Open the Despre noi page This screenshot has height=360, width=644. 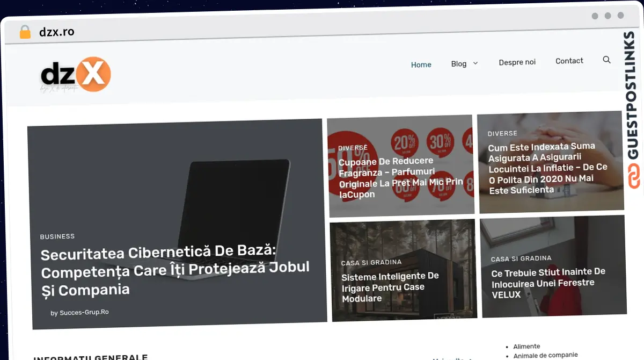coord(517,62)
